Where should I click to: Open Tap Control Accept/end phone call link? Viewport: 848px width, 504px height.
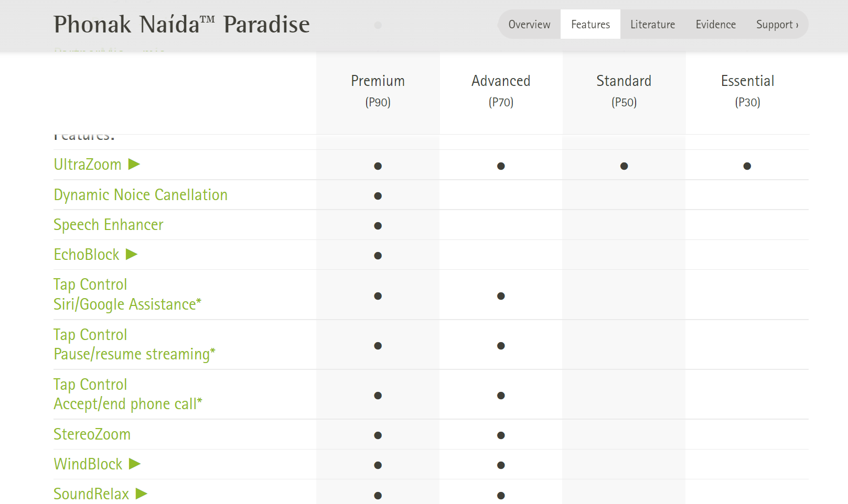pos(128,394)
